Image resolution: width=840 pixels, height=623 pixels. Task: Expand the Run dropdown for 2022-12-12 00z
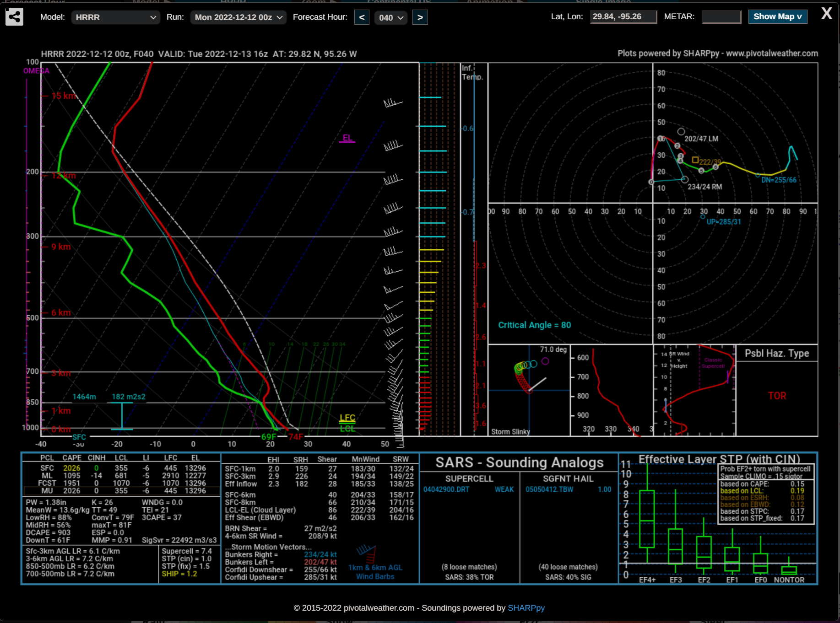[x=238, y=17]
